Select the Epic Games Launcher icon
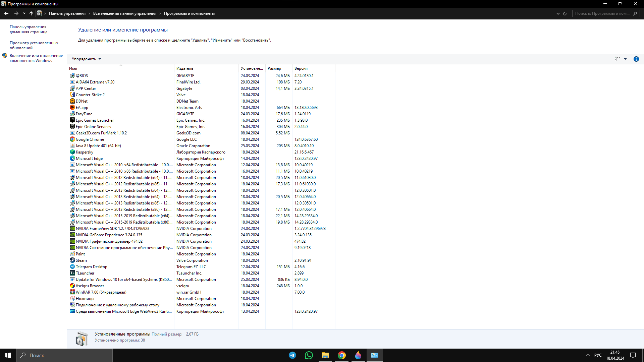This screenshot has width=644, height=362. click(x=72, y=120)
